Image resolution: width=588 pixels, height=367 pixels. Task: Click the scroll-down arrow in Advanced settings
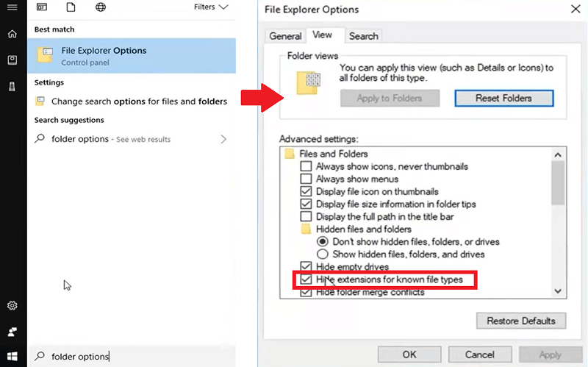(x=557, y=292)
